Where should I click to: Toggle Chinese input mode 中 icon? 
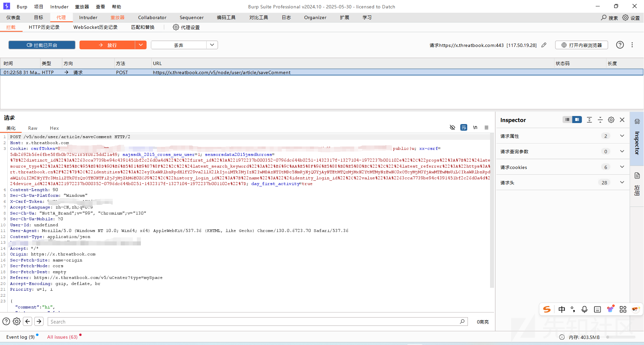[562, 309]
